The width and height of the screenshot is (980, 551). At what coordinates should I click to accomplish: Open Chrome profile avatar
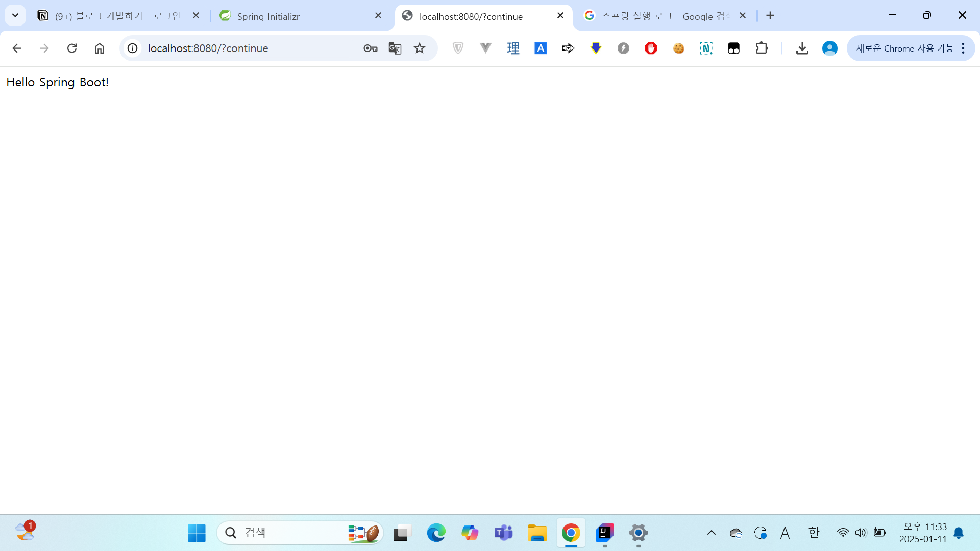click(830, 48)
